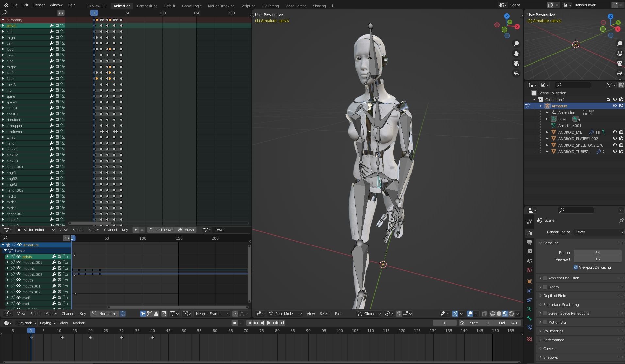Screen dimensions: 625x364
Task: Expand ANDROID_TUBES1 in outliner
Action: point(547,152)
